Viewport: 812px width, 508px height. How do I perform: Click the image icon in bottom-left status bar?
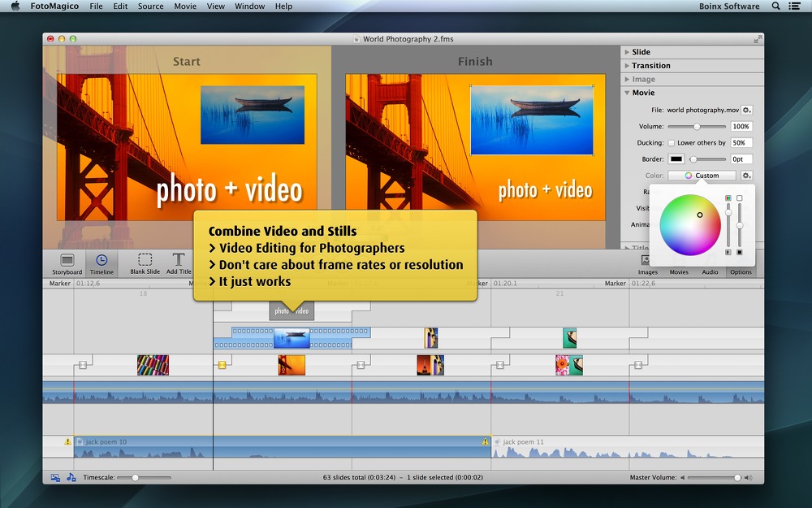[55, 477]
